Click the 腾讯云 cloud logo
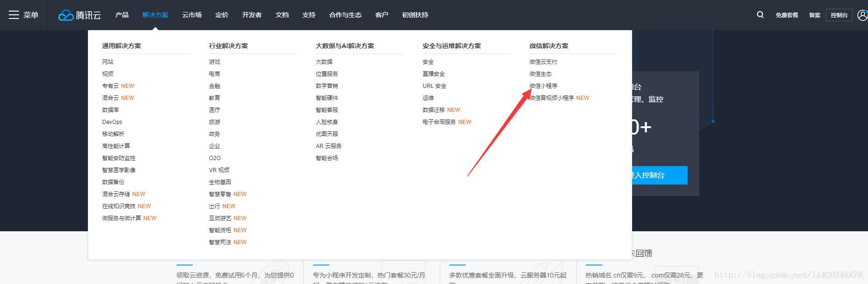Viewport: 868px width, 284px height. (x=80, y=15)
